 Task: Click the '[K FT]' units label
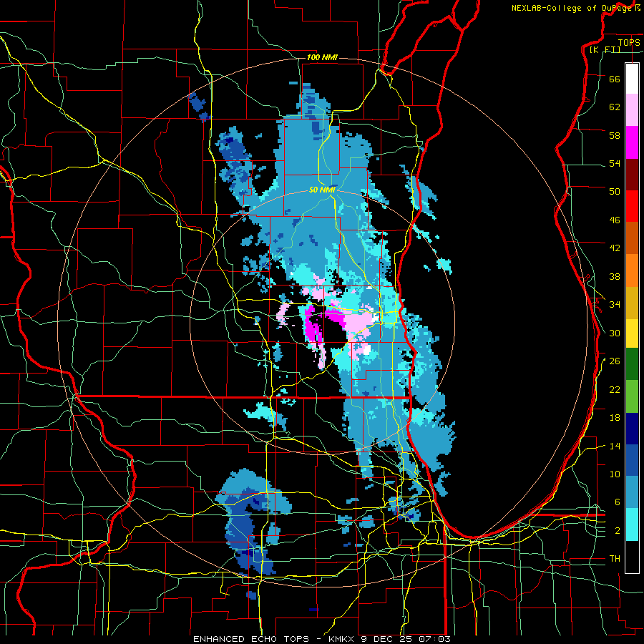(x=605, y=49)
